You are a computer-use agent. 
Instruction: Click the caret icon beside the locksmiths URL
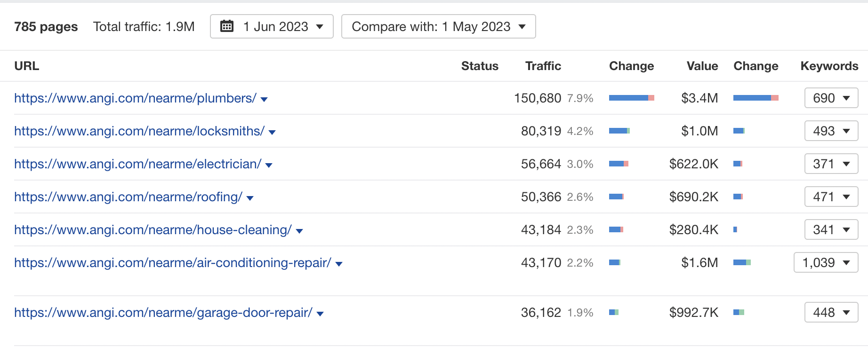click(272, 132)
